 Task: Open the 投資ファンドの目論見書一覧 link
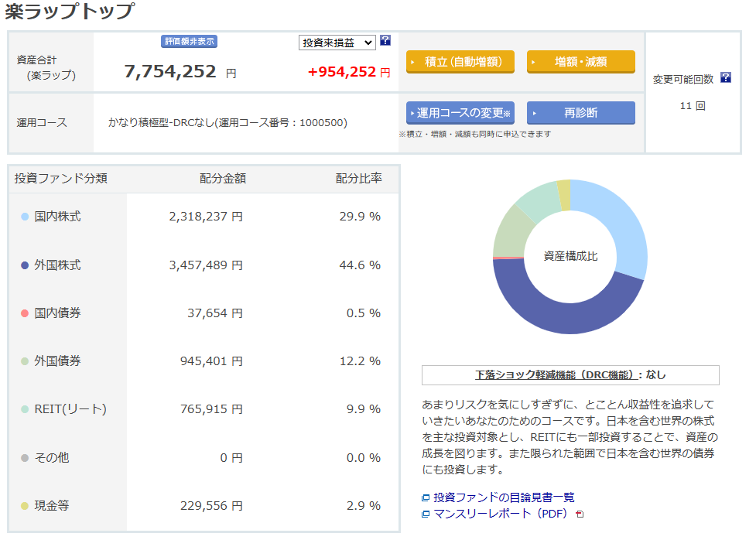coord(504,497)
